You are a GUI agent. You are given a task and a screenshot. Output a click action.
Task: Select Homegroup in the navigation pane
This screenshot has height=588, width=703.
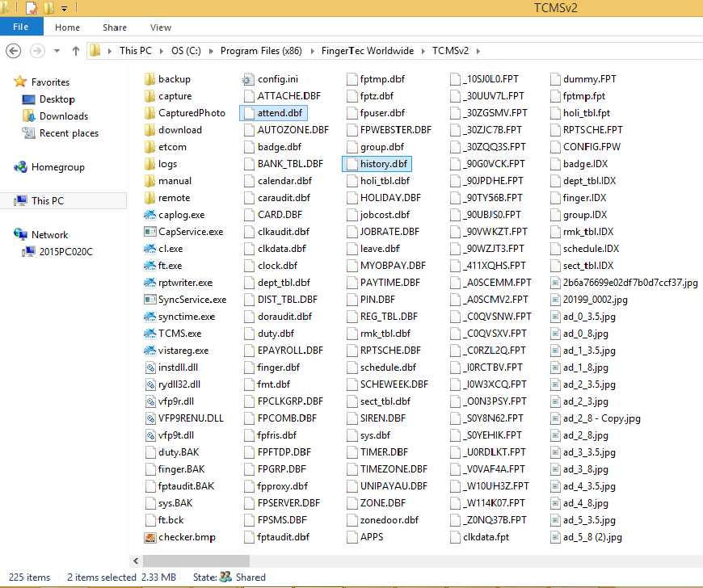point(58,167)
